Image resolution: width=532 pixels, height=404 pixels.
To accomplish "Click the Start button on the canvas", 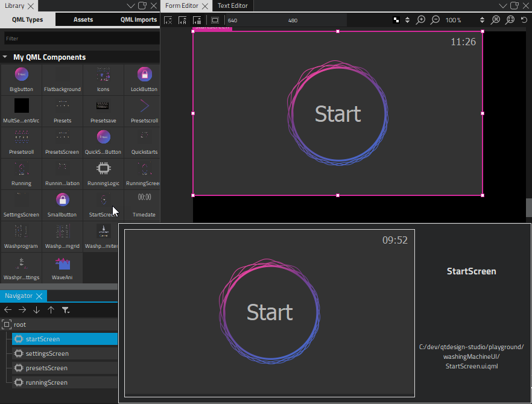I will [337, 113].
